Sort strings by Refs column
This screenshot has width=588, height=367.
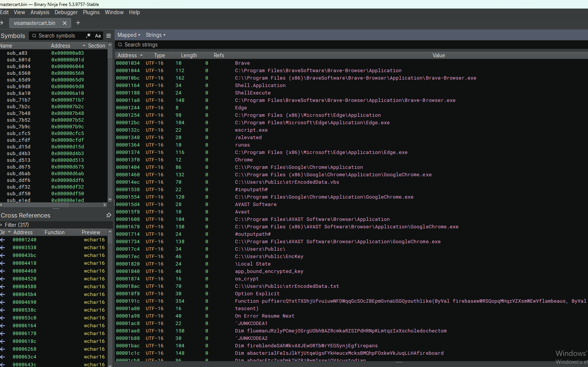(219, 55)
